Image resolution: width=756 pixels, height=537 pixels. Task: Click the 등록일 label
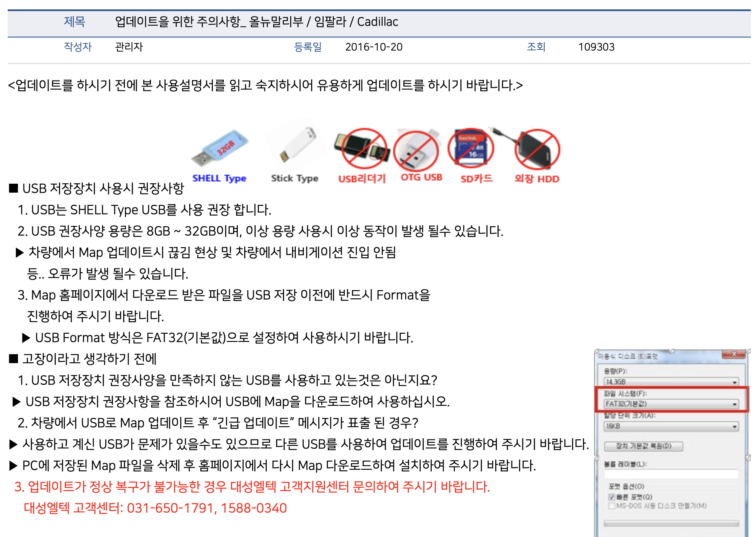pyautogui.click(x=308, y=47)
